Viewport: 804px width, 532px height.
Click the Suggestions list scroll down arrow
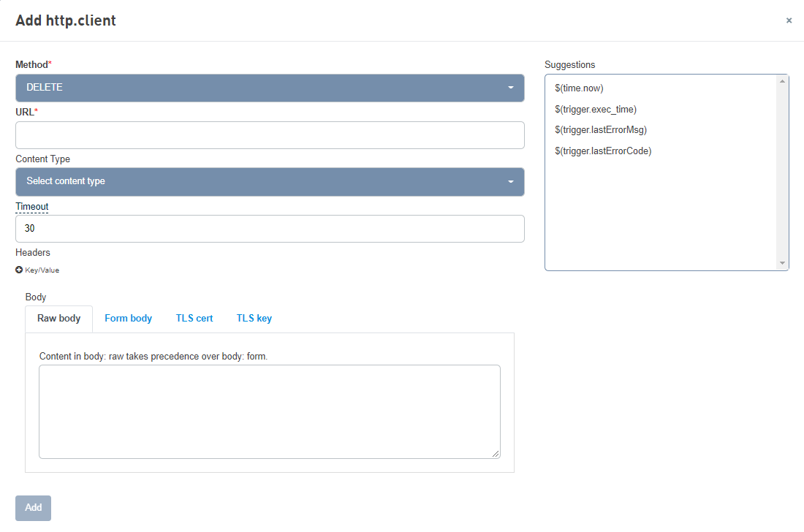(782, 263)
